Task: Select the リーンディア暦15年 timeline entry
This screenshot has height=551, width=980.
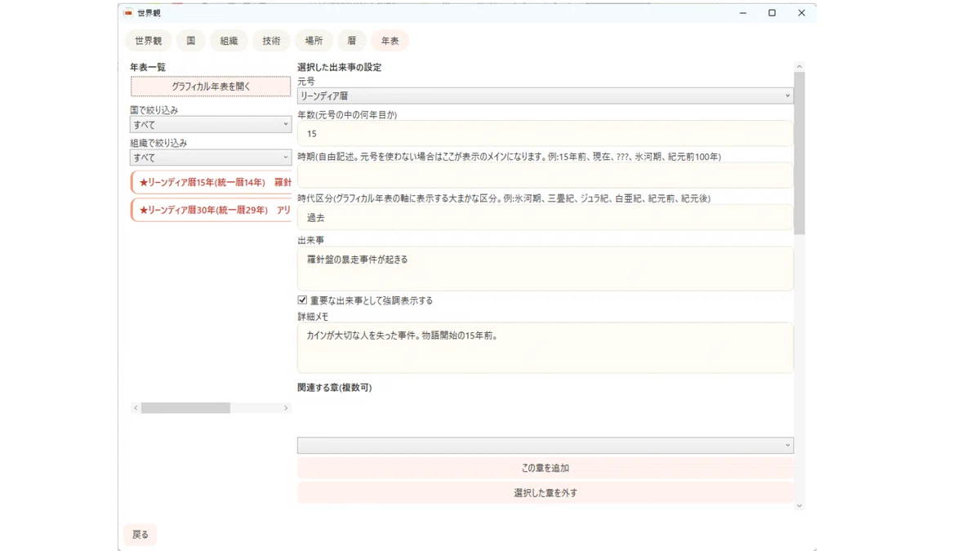Action: pyautogui.click(x=211, y=183)
